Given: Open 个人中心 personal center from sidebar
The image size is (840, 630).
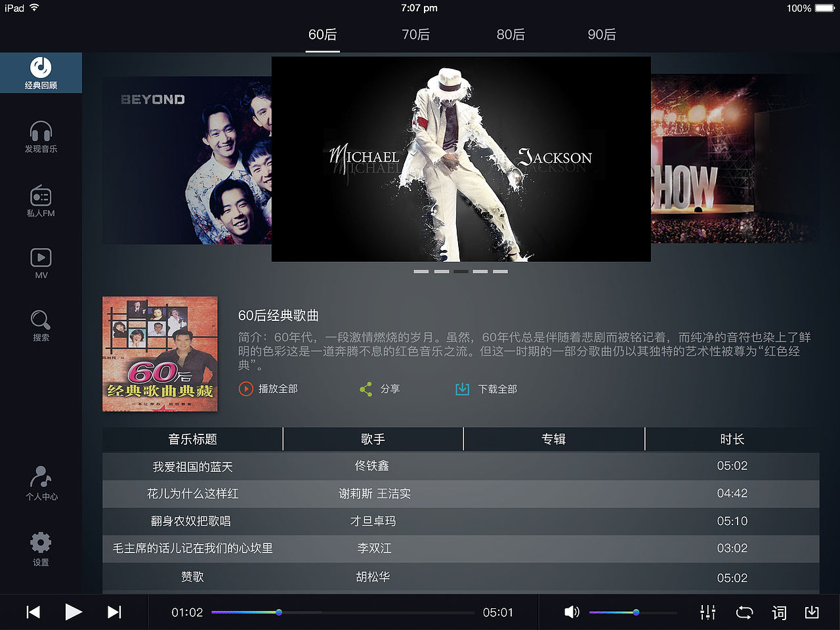Looking at the screenshot, I should click(41, 482).
